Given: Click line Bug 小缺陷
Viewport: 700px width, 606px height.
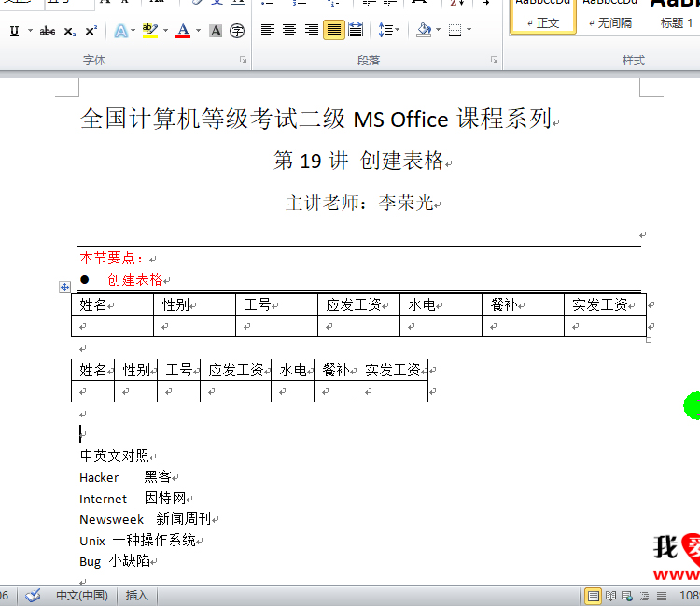Looking at the screenshot, I should point(115,561).
